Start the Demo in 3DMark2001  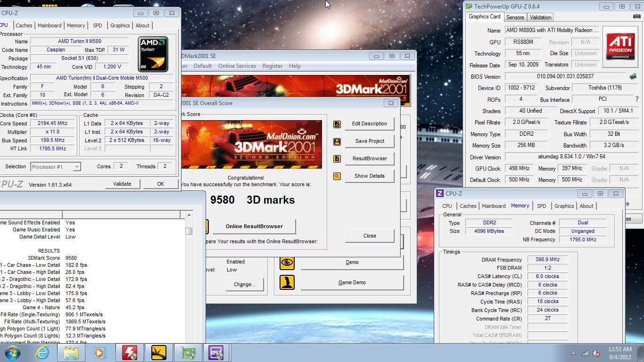[352, 262]
